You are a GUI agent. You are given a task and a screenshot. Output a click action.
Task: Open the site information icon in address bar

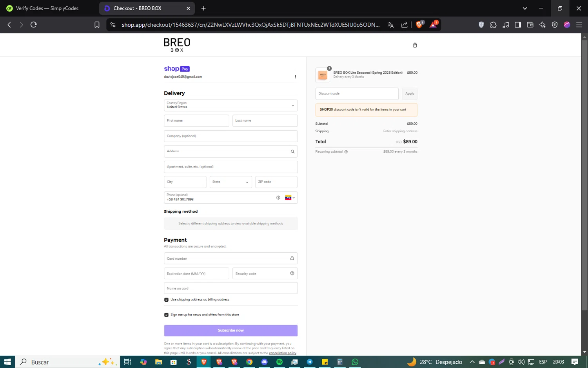pyautogui.click(x=113, y=25)
